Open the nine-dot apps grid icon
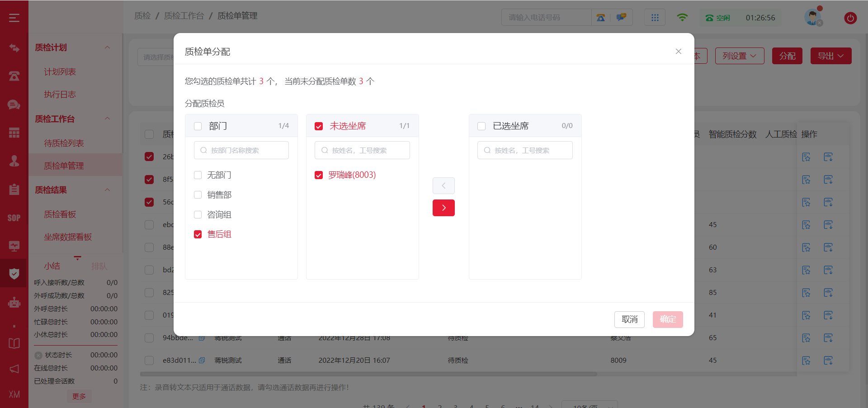Screen dimensions: 868x408 [655, 18]
